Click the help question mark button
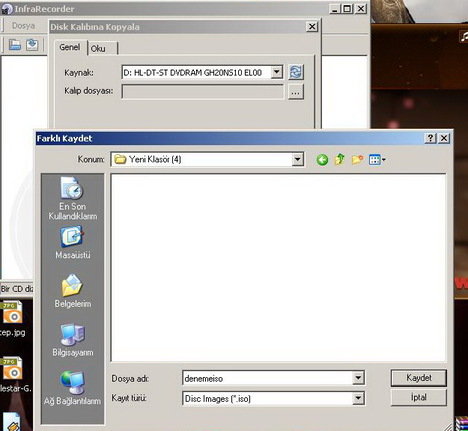The width and height of the screenshot is (468, 431). click(430, 138)
